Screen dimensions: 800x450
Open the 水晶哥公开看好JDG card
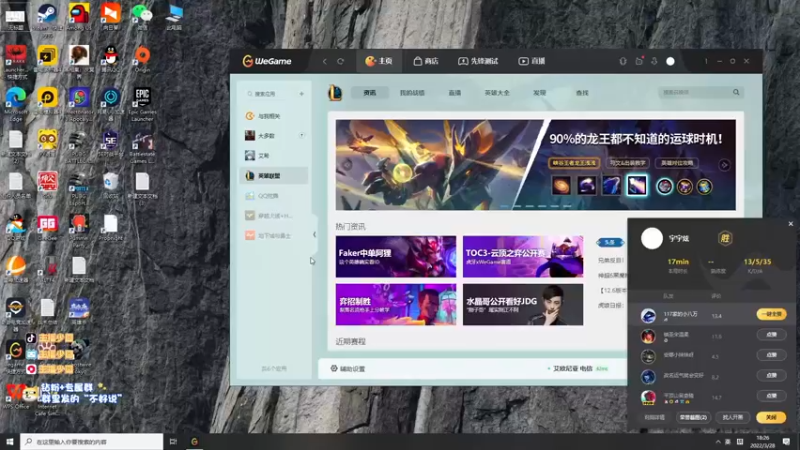(x=523, y=305)
